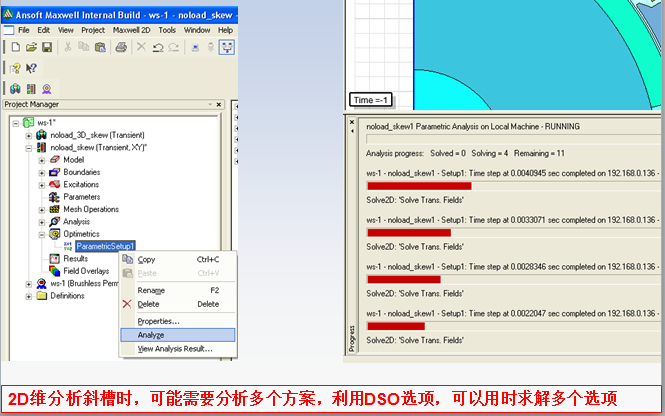Click the Copy toolbar icon
This screenshot has height=416, width=665.
pyautogui.click(x=84, y=47)
